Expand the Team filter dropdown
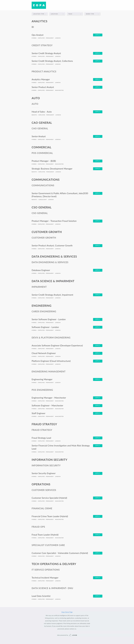This screenshot has width=134, height=644. tap(75, 14)
